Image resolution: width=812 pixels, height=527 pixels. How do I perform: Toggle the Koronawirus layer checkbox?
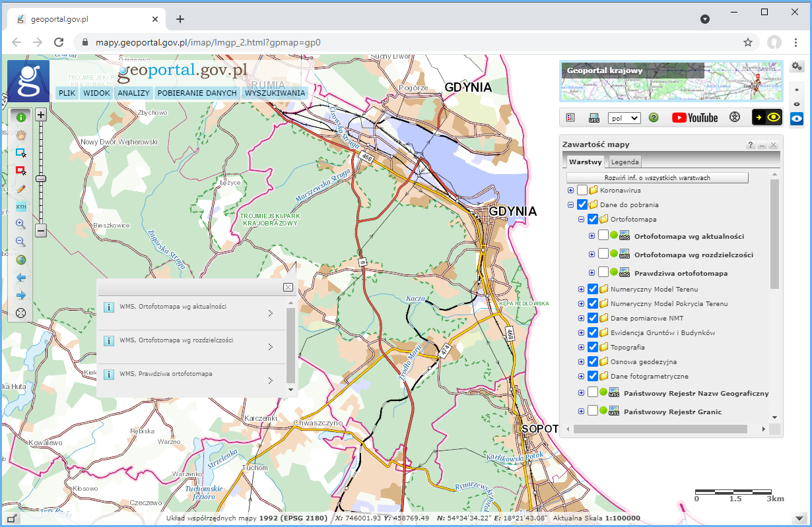[x=582, y=191]
